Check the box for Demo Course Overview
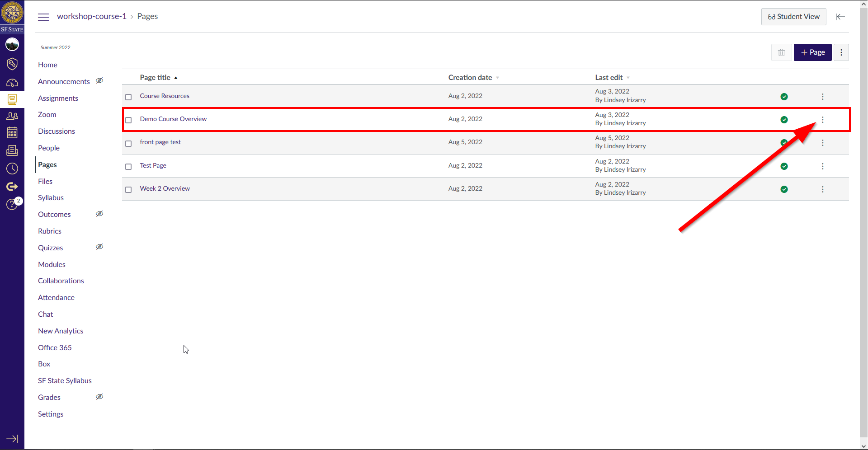This screenshot has height=450, width=868. [128, 120]
